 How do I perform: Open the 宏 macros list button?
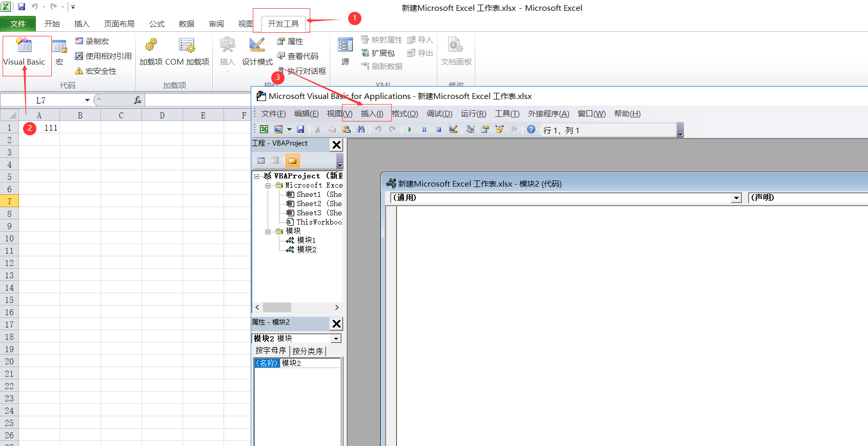(x=59, y=53)
